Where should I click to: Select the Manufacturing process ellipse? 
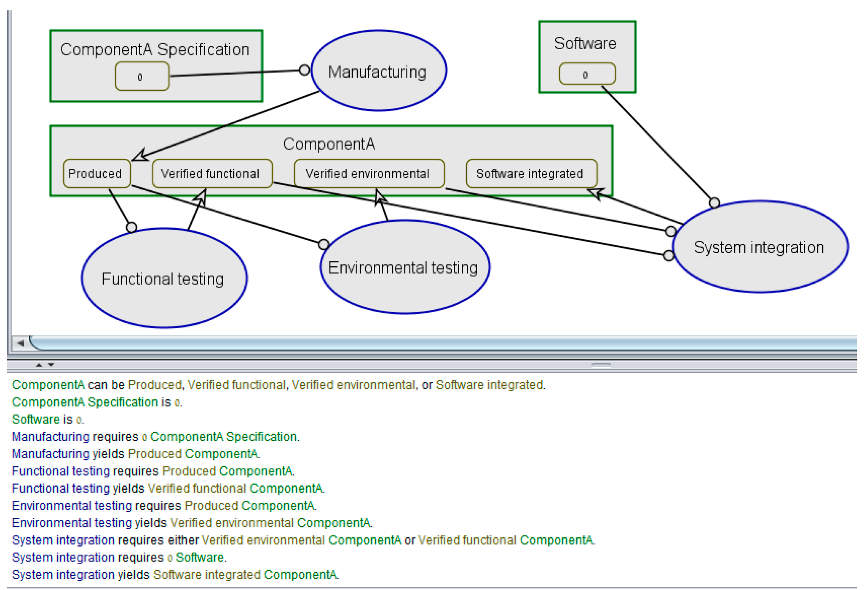point(378,71)
